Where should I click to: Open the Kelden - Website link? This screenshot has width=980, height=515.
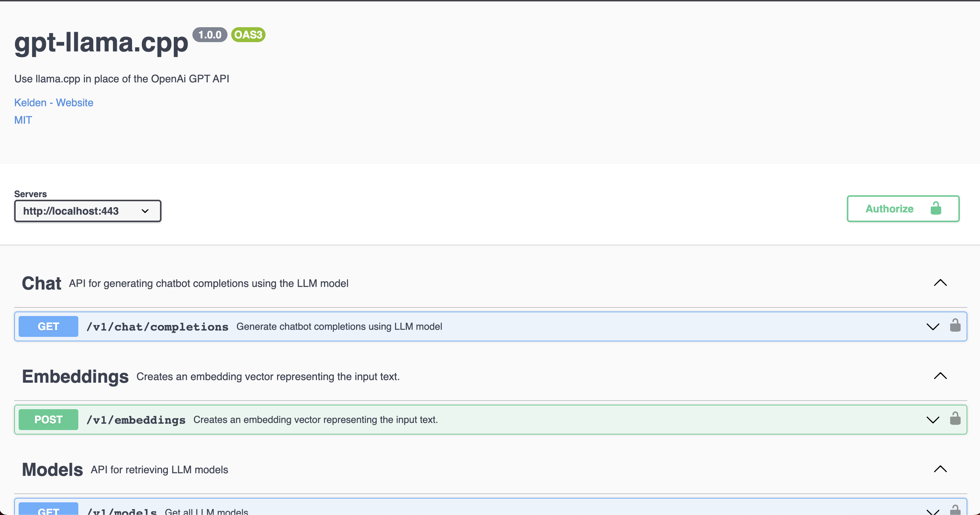pos(54,102)
